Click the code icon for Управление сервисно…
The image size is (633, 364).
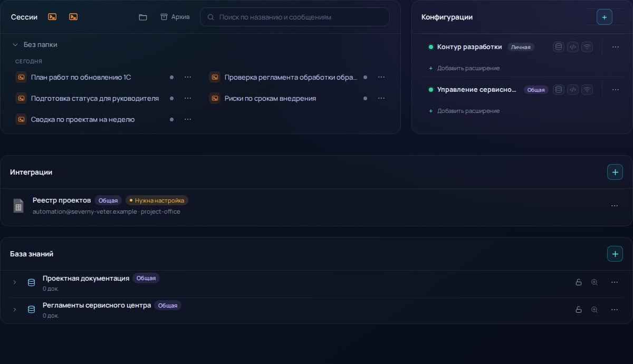(573, 90)
